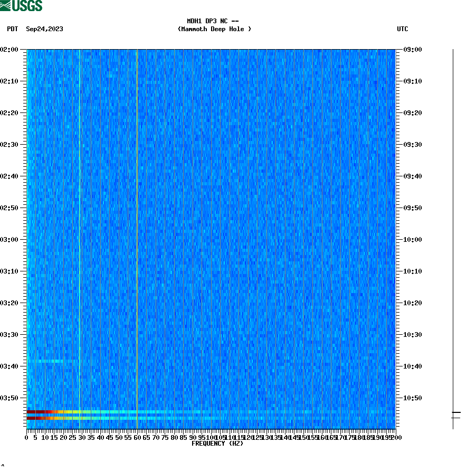476x471 pixels.
Task: Click the spectrogram plot area
Action: pos(211,238)
